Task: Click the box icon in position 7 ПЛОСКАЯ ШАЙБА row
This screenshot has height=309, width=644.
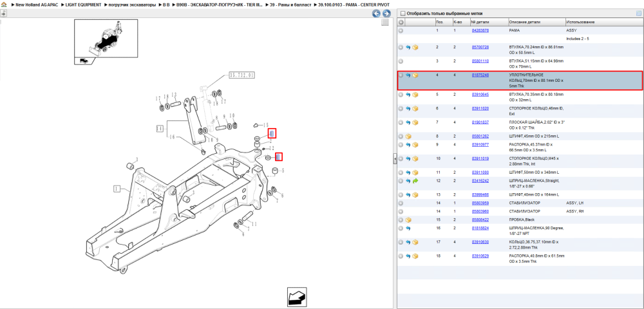Action: coord(415,122)
